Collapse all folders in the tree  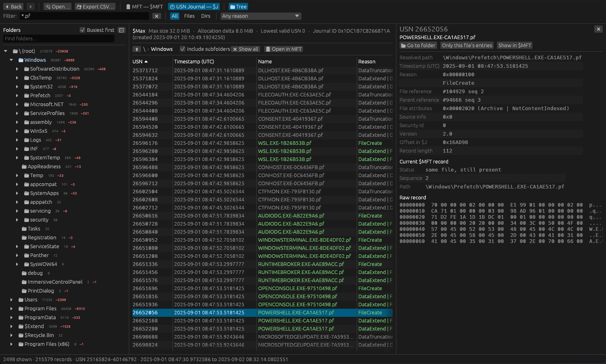122,30
